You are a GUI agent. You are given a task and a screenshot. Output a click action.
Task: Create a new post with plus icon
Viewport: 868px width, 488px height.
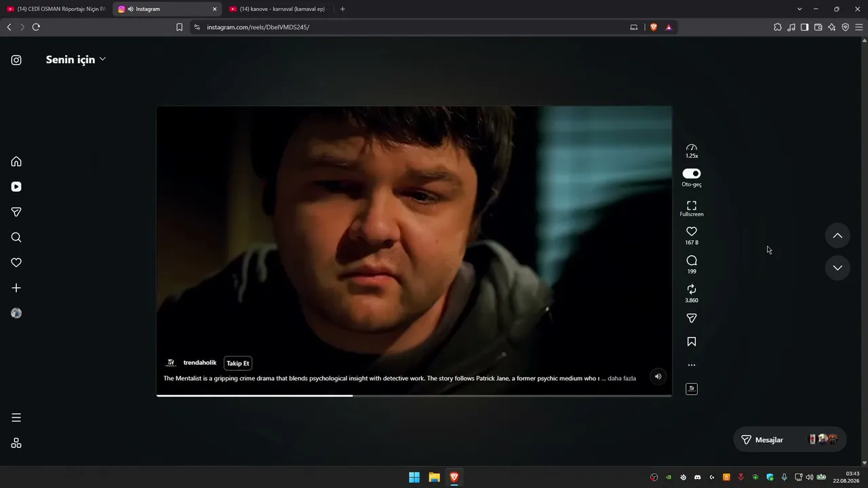pyautogui.click(x=16, y=288)
